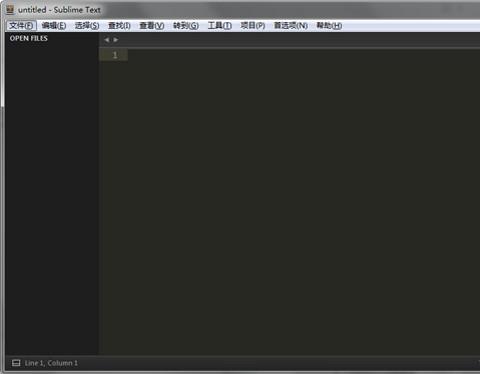Click the left tab navigation arrow
Viewport: 480px width, 374px height.
[x=106, y=40]
